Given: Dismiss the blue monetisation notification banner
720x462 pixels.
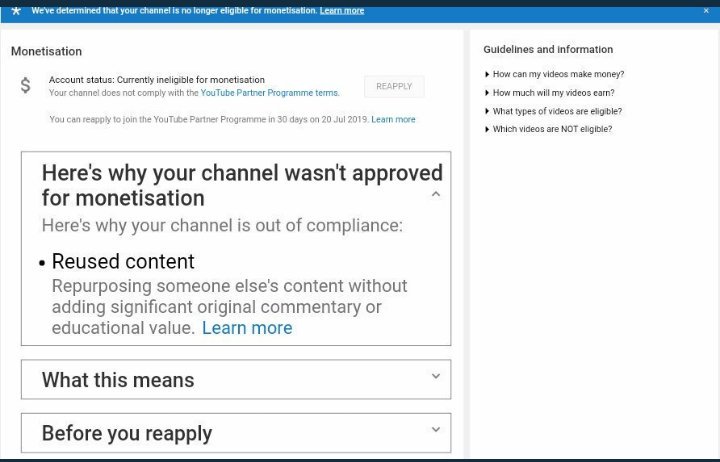Looking at the screenshot, I should 706,11.
